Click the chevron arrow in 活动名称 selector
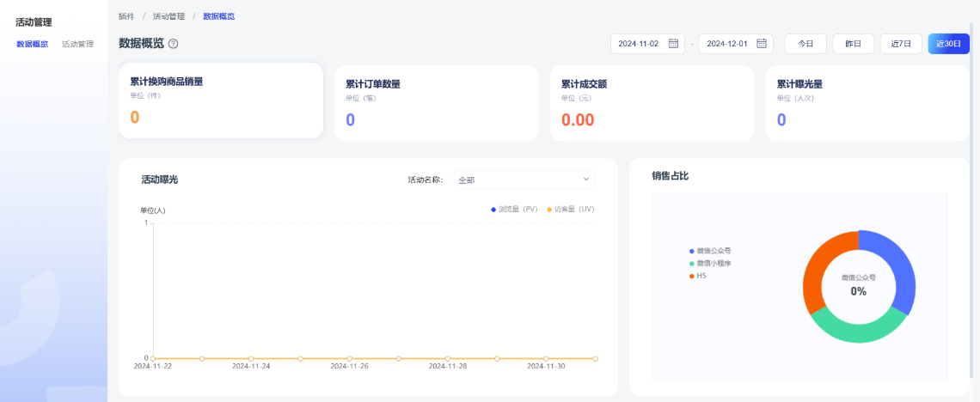This screenshot has width=980, height=402. pos(586,180)
